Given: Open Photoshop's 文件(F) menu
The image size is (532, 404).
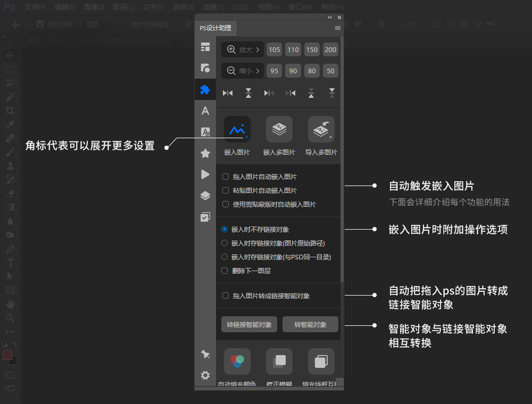Looking at the screenshot, I should [36, 7].
